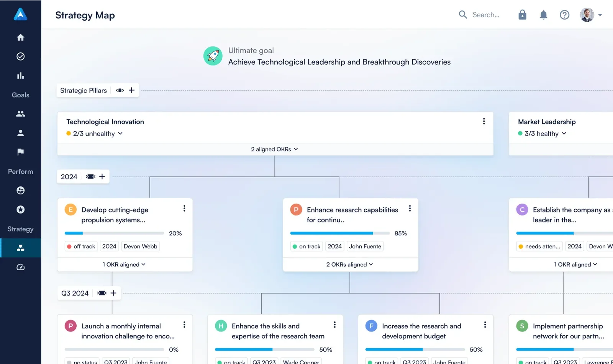Toggle the Strategic Pillars collapse control
This screenshot has height=364, width=613.
pos(120,90)
